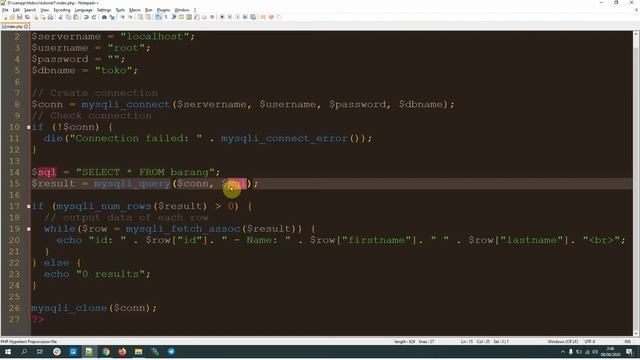The image size is (640, 360).
Task: Click the Print toolbar icon
Action: tap(51, 17)
